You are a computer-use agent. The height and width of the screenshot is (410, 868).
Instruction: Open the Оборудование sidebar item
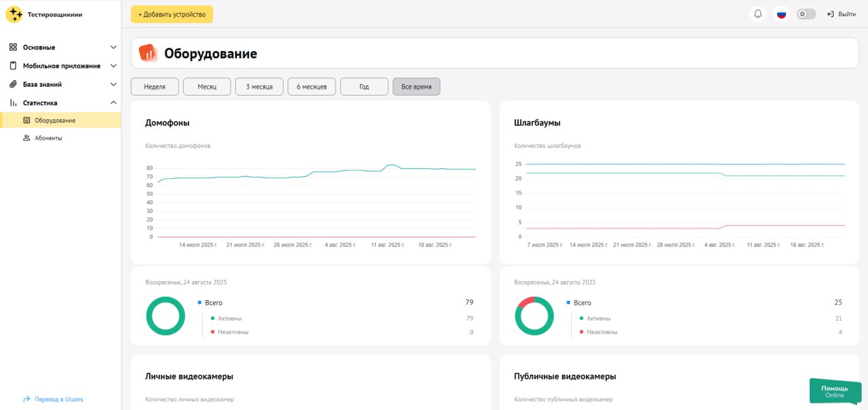click(54, 121)
